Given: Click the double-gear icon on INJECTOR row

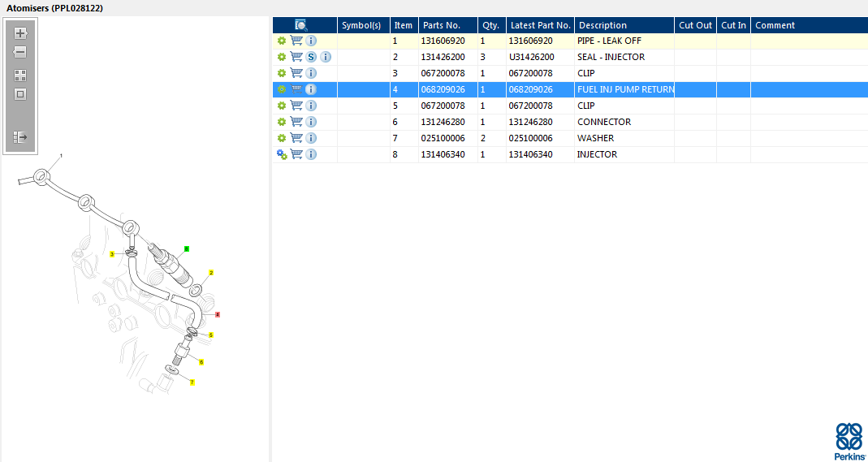Looking at the screenshot, I should 282,154.
